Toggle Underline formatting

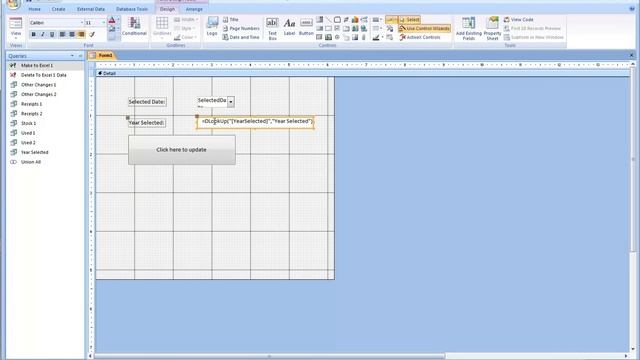[x=52, y=34]
